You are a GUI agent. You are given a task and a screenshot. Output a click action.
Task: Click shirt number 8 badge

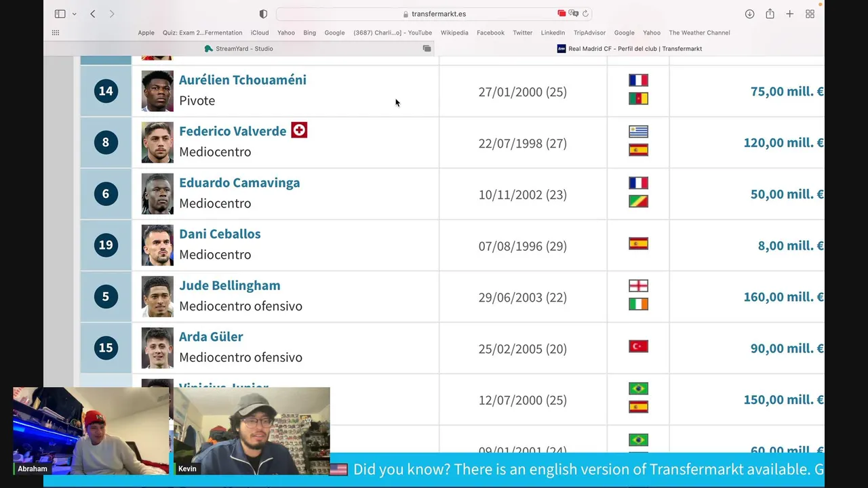click(x=106, y=142)
